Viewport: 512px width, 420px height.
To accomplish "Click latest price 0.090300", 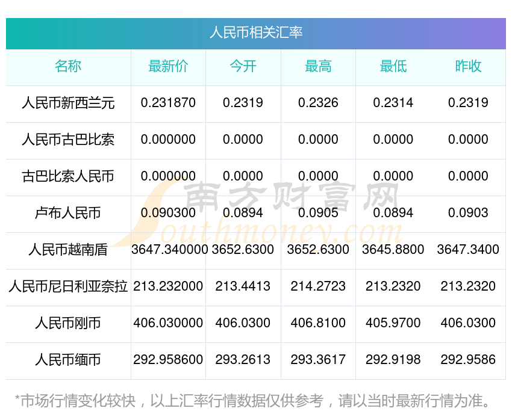I will pos(168,212).
